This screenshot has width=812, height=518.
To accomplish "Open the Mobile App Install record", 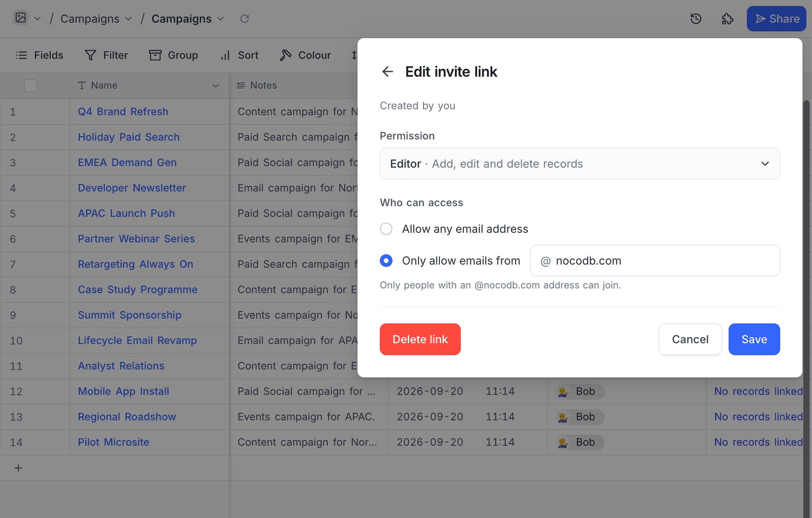I will click(124, 391).
